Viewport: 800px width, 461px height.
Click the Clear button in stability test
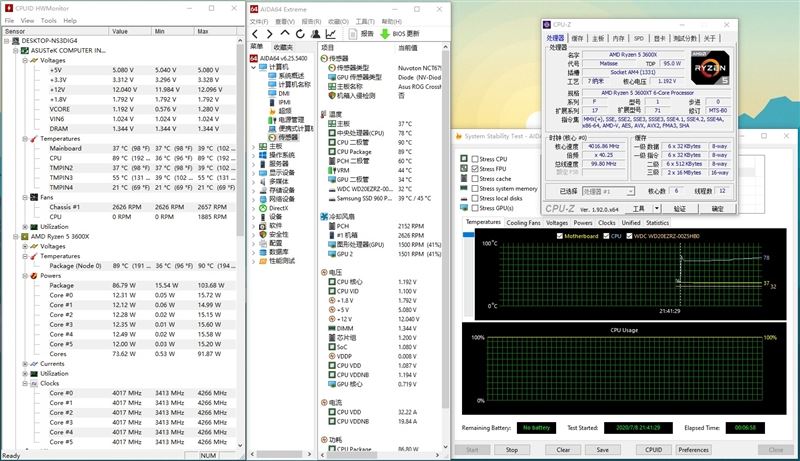coord(563,450)
